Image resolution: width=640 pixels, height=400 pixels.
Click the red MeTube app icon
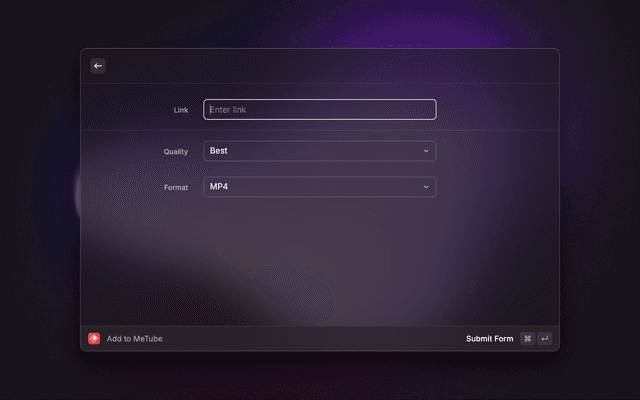click(x=94, y=339)
